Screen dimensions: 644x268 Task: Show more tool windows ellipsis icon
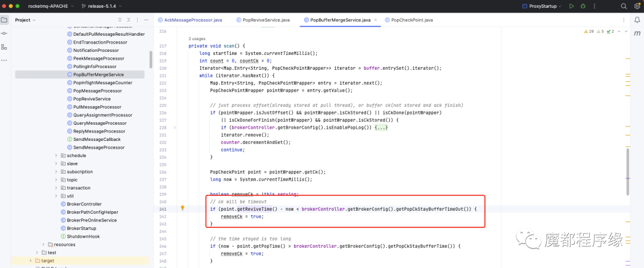pos(4,60)
